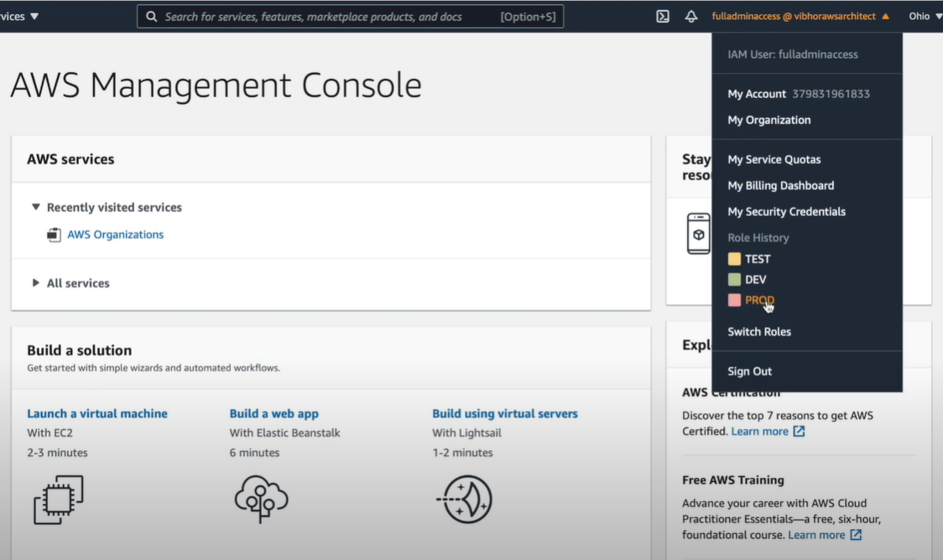Collapse the fulladminaccess account menu
Screen dimensions: 943x560
pos(800,16)
